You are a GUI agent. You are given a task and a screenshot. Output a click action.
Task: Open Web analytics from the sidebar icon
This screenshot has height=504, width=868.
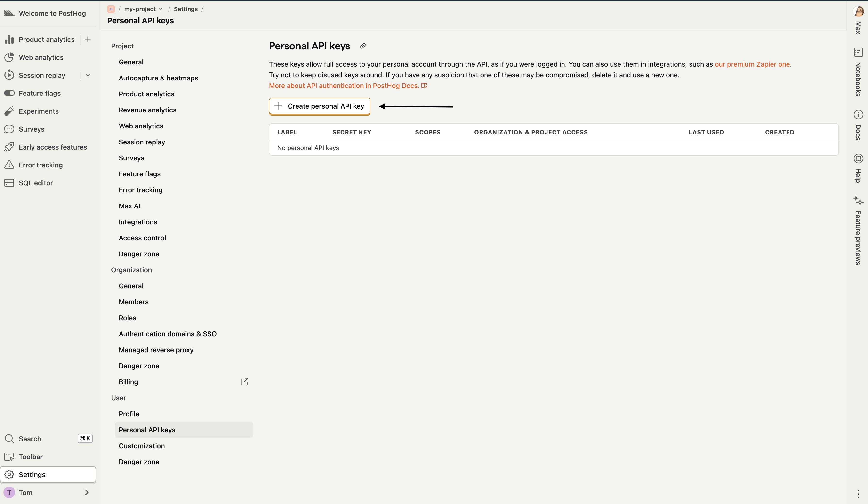(9, 57)
